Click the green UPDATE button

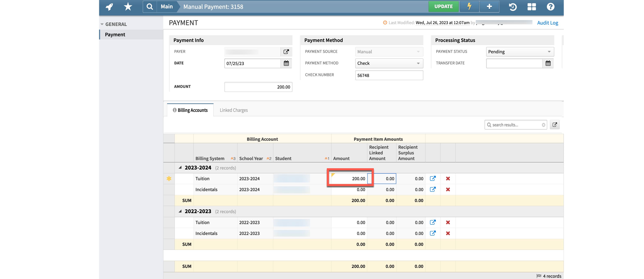pos(443,7)
